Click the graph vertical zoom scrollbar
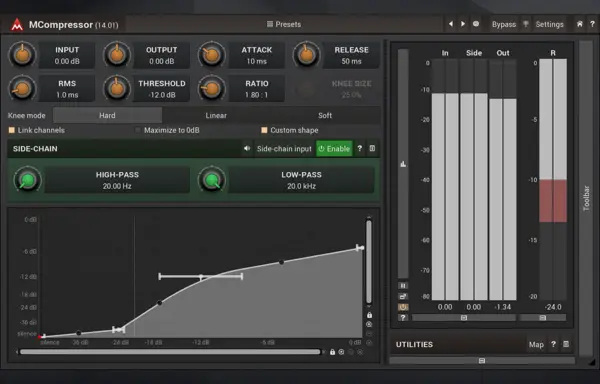Image resolution: width=600 pixels, height=384 pixels. click(x=369, y=262)
